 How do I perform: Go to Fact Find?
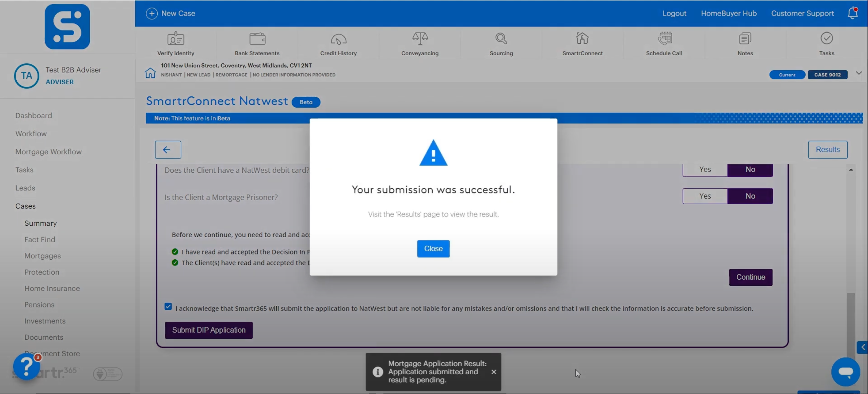coord(40,240)
